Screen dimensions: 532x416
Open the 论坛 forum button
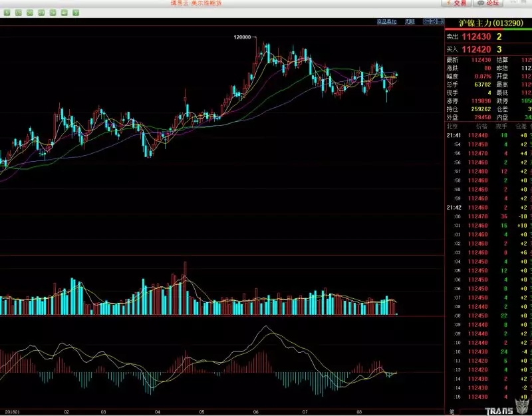(x=489, y=3)
